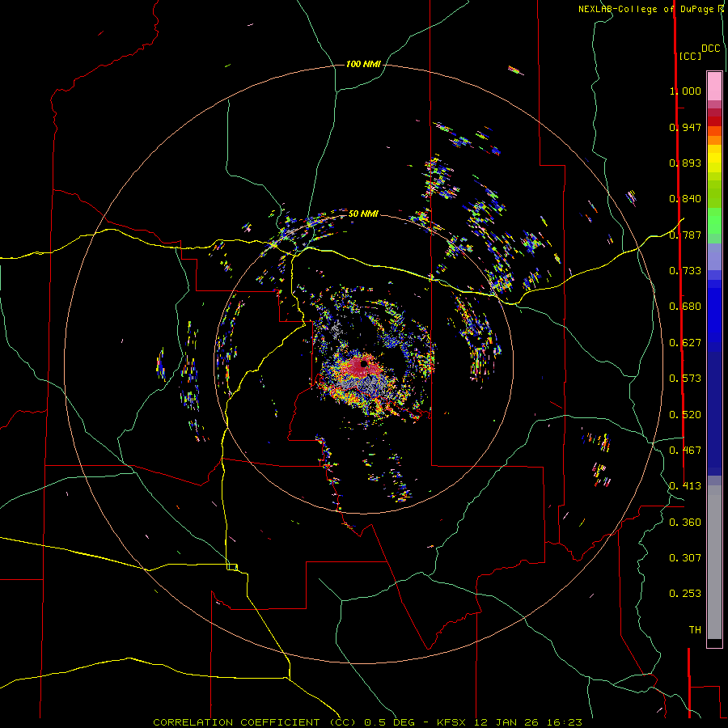Viewport: 728px width, 728px height.
Task: Click the "DCC" label above the color bar
Action: (x=710, y=49)
